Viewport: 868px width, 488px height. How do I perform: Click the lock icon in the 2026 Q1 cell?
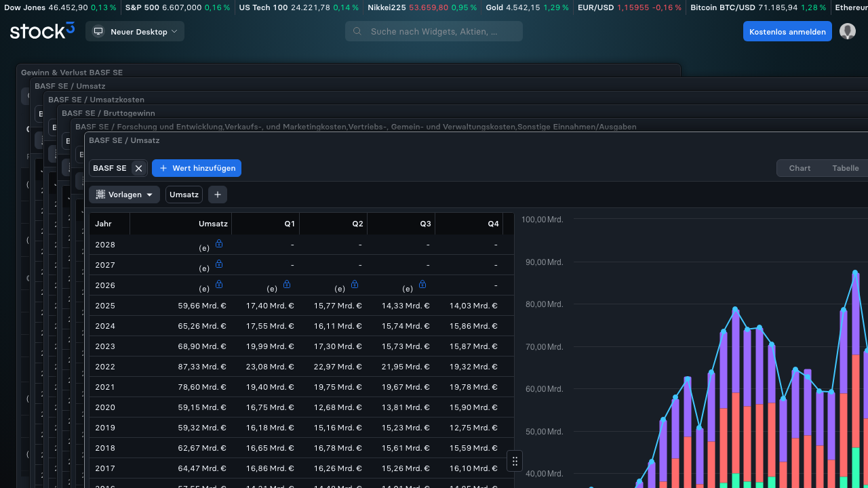coord(287,284)
